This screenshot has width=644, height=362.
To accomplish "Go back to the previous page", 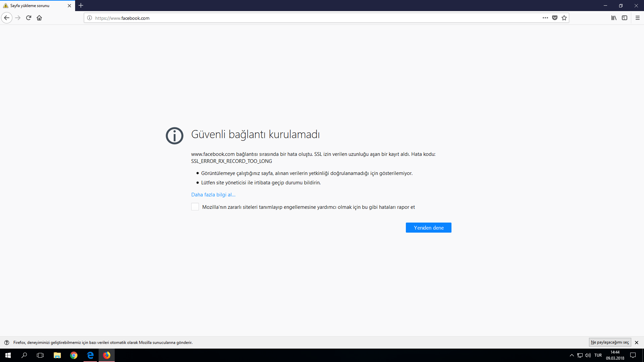I will [x=7, y=18].
